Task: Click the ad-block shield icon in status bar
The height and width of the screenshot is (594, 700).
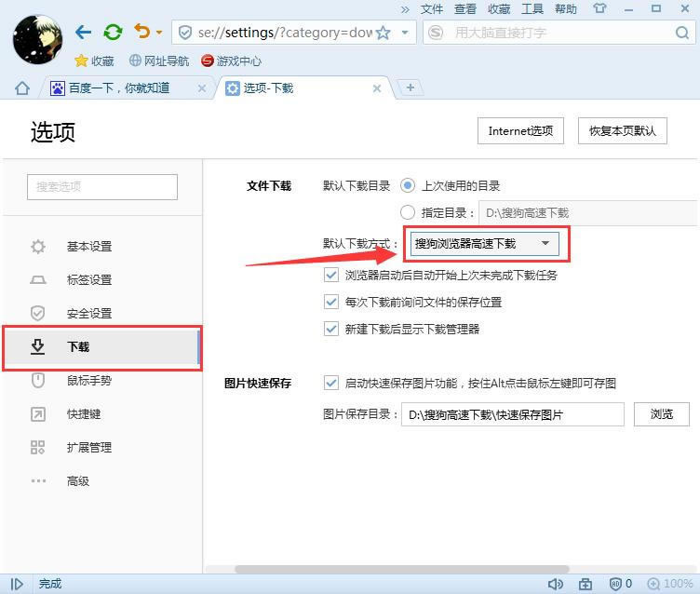Action: (615, 584)
